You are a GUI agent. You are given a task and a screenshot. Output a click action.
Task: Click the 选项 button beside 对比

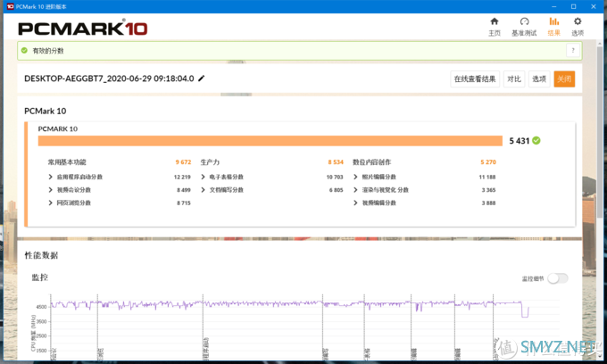[x=539, y=79]
